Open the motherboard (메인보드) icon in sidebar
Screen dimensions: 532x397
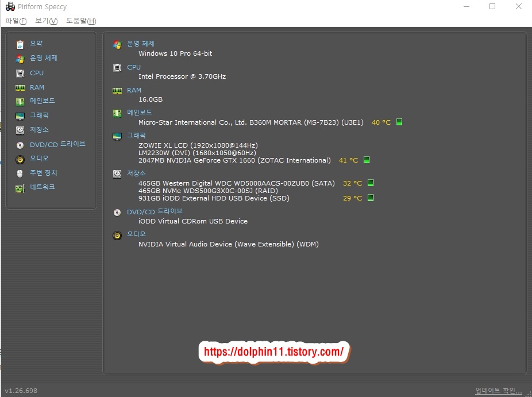[x=20, y=102]
